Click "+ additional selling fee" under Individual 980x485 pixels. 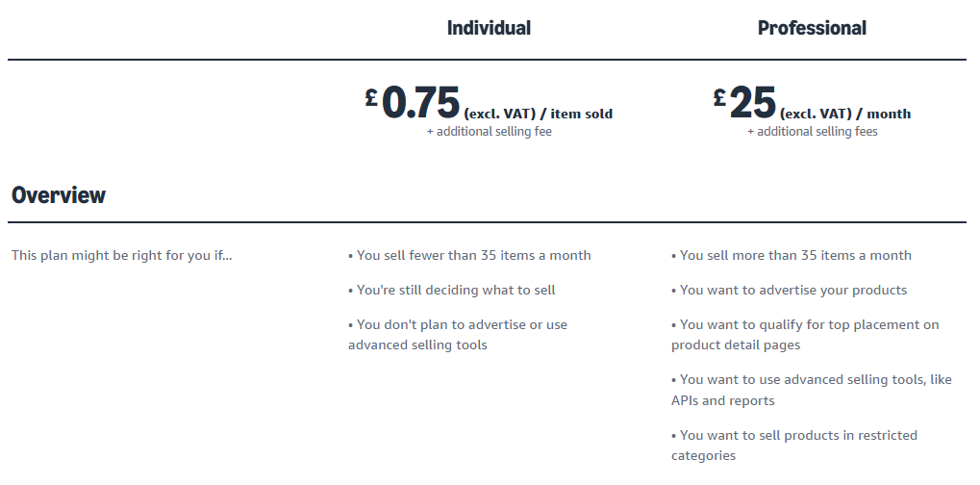point(489,132)
